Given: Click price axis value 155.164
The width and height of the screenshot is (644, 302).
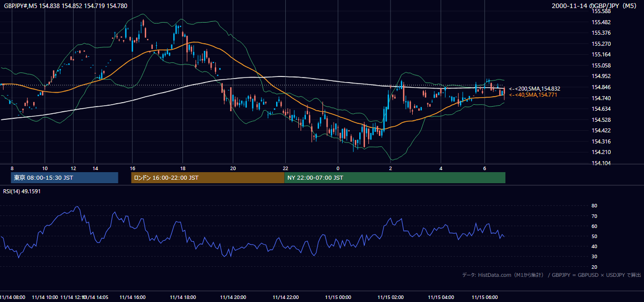Looking at the screenshot, I should 601,54.
